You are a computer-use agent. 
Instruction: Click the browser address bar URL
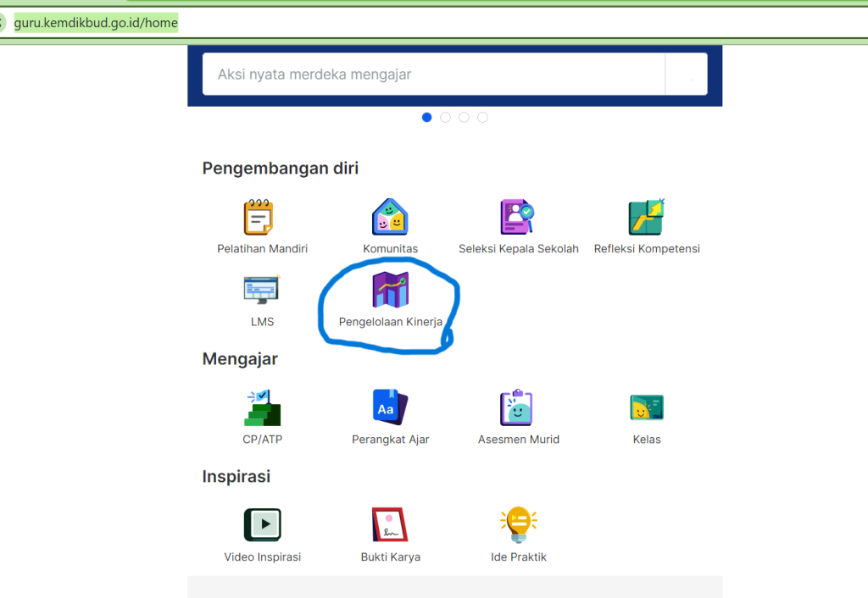96,23
